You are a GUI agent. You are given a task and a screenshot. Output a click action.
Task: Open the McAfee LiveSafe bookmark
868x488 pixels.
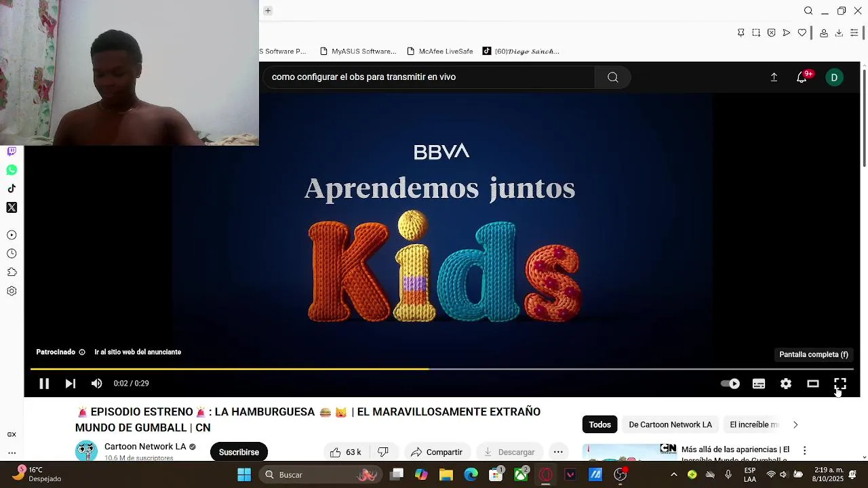[x=440, y=51]
